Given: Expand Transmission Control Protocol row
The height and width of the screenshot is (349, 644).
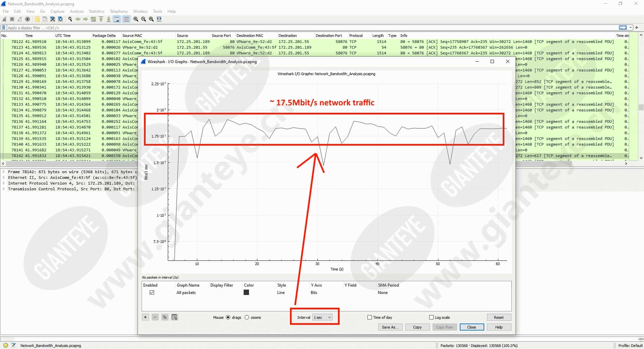Looking at the screenshot, I should point(4,189).
